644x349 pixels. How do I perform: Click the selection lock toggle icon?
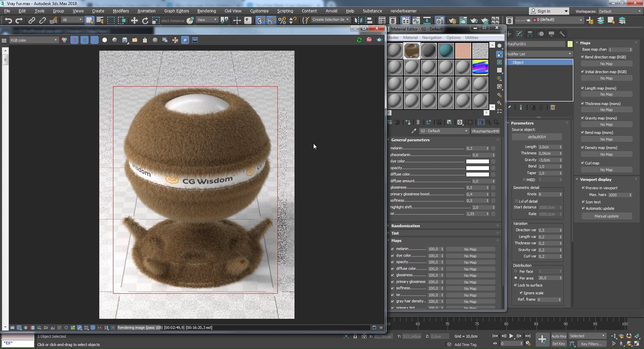coord(355,336)
